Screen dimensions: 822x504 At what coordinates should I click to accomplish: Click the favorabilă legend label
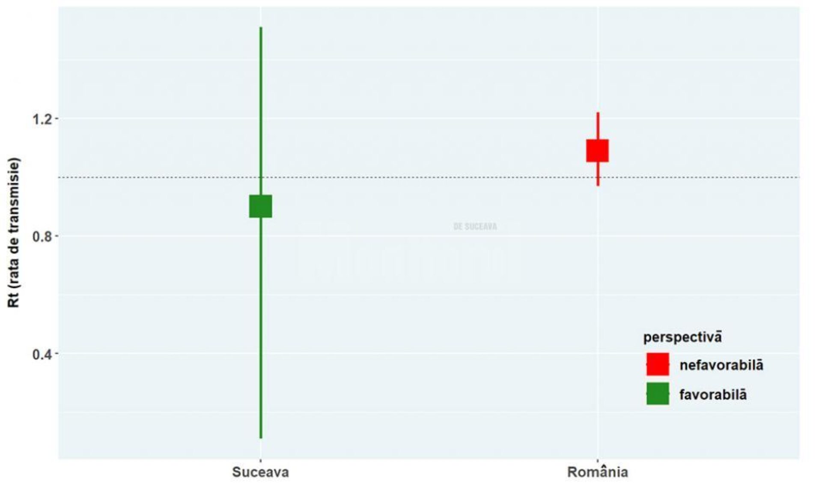click(x=713, y=394)
